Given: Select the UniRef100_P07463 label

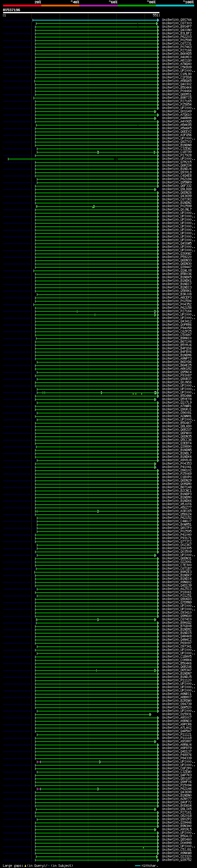Looking at the screenshot, I should pyautogui.click(x=176, y=47).
